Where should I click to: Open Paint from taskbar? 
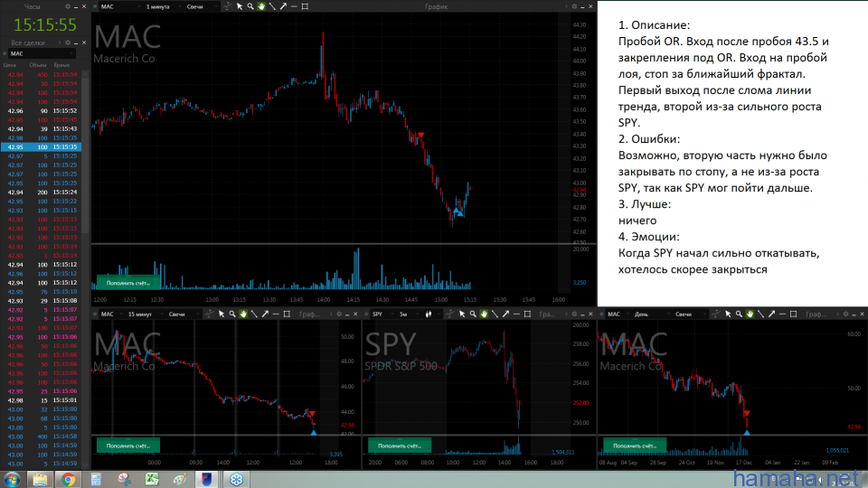(180, 479)
